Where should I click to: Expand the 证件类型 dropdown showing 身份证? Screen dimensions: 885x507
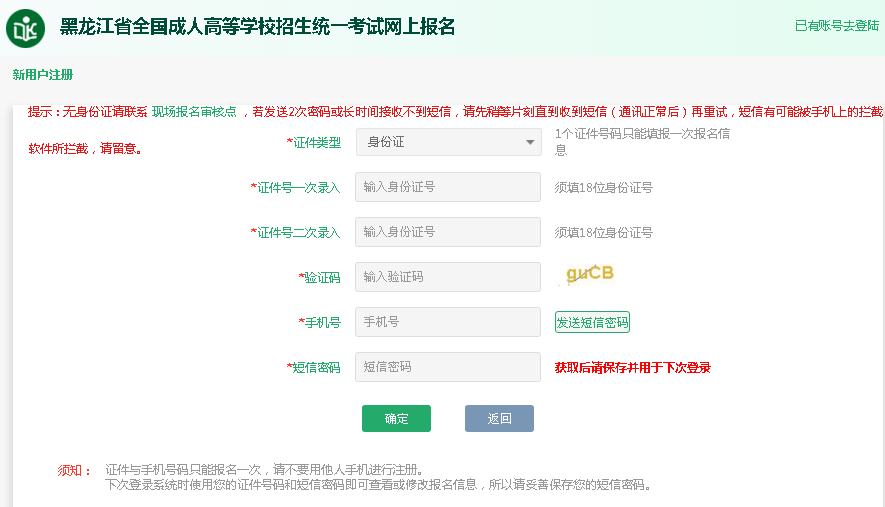click(448, 142)
